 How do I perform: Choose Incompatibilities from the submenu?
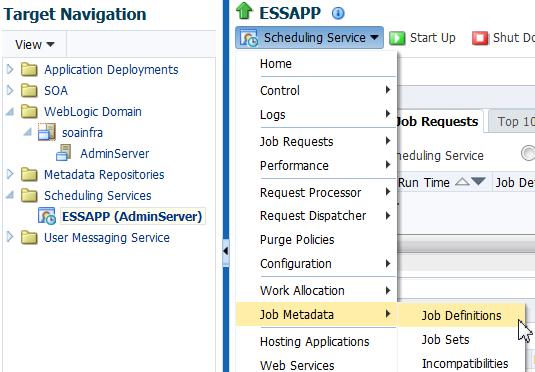click(461, 363)
